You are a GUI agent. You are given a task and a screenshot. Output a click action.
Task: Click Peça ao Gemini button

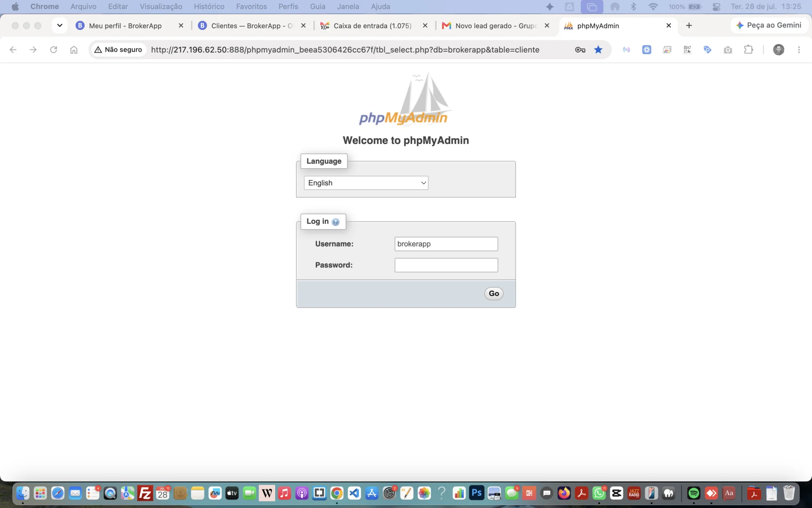(769, 25)
